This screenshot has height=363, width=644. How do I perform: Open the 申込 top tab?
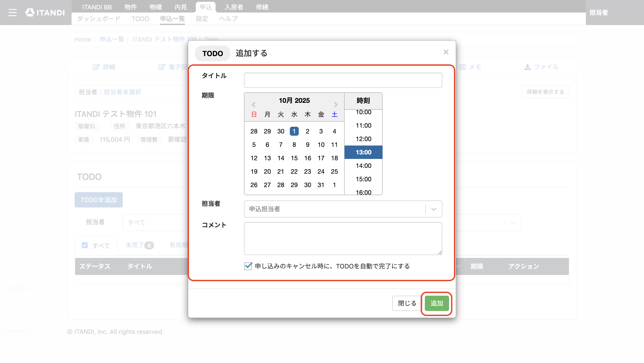pos(205,7)
